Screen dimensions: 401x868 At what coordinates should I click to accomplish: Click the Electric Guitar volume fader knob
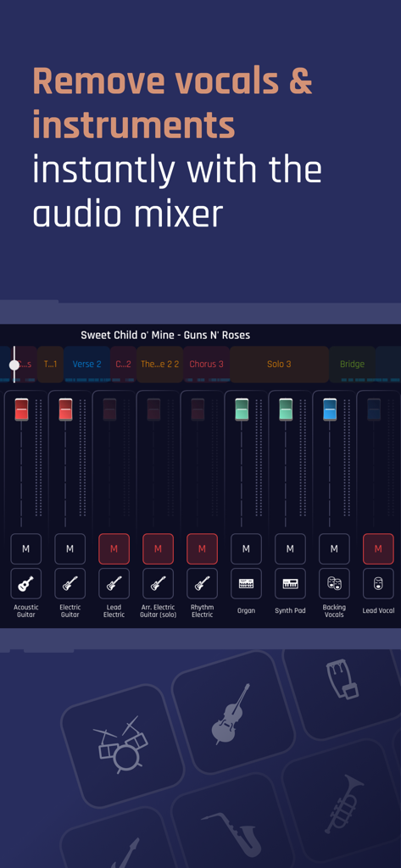pyautogui.click(x=65, y=409)
